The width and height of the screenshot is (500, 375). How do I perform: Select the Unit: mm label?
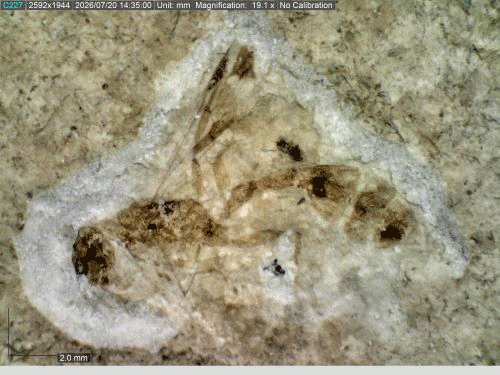(173, 5)
